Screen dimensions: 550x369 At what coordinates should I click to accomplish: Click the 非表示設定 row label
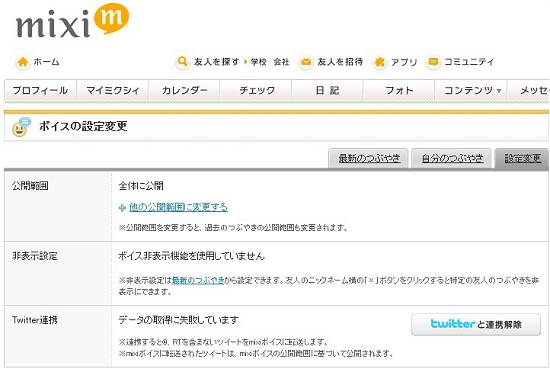pos(35,256)
